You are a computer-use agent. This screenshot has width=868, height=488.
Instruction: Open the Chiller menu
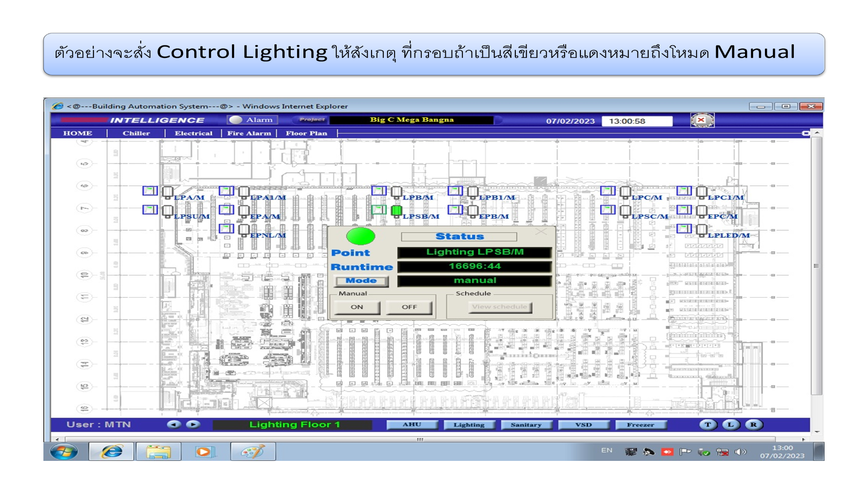pyautogui.click(x=136, y=133)
